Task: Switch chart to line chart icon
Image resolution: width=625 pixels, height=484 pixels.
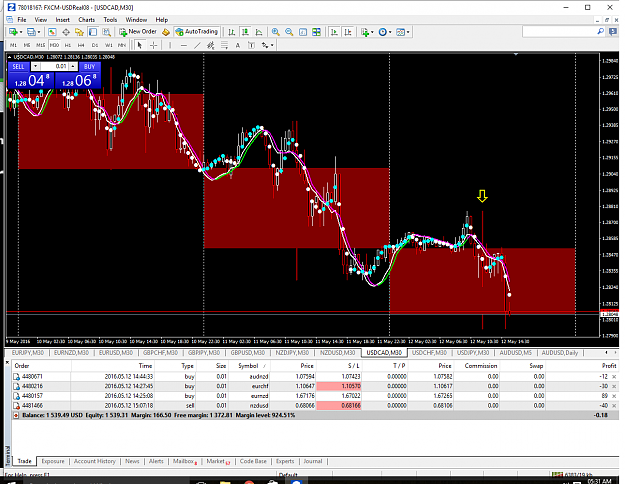Action: tap(259, 32)
